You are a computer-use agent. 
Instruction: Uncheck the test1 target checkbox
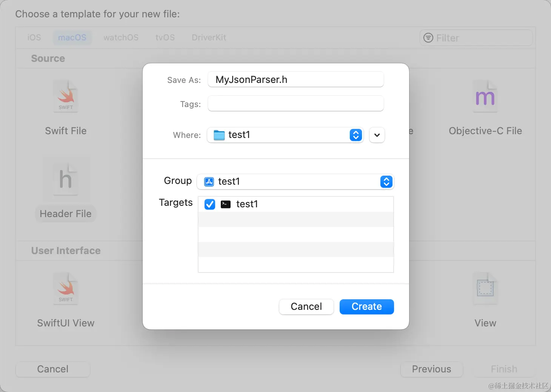point(210,204)
